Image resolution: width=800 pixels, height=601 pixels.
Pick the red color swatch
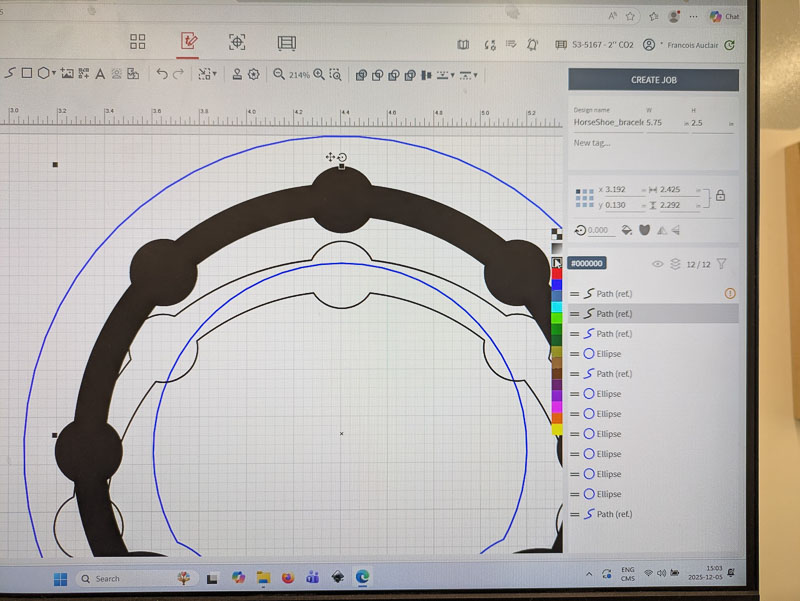coord(557,274)
